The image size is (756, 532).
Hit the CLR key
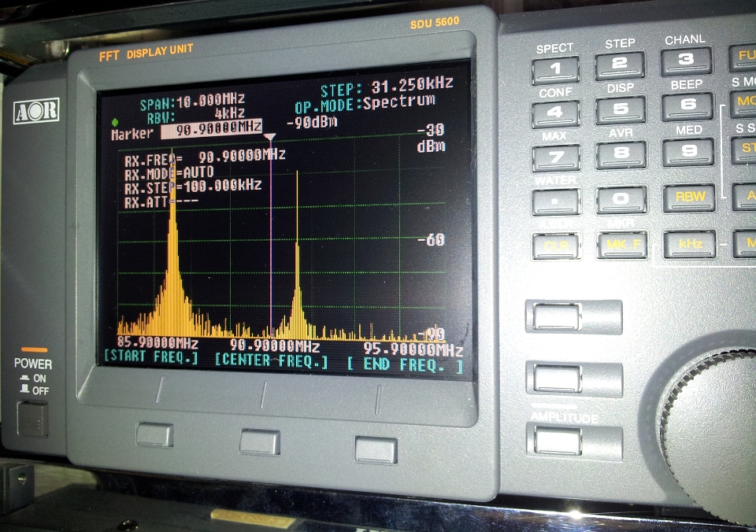pyautogui.click(x=557, y=246)
